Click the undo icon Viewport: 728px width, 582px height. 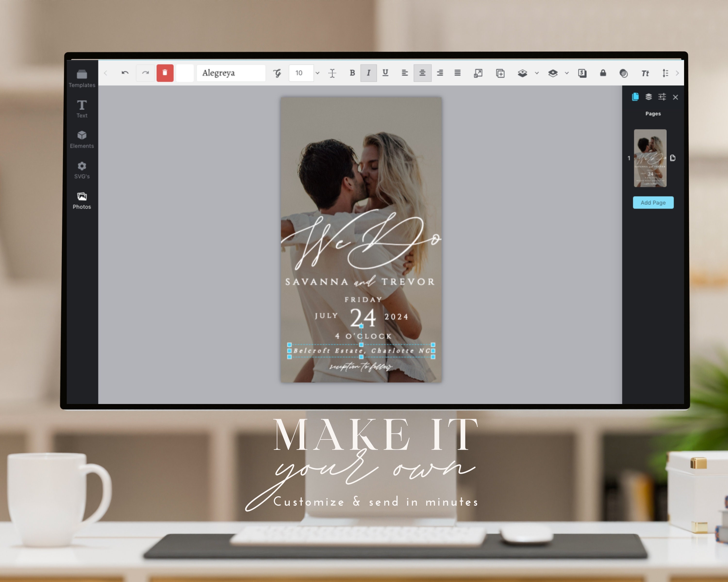pyautogui.click(x=125, y=73)
